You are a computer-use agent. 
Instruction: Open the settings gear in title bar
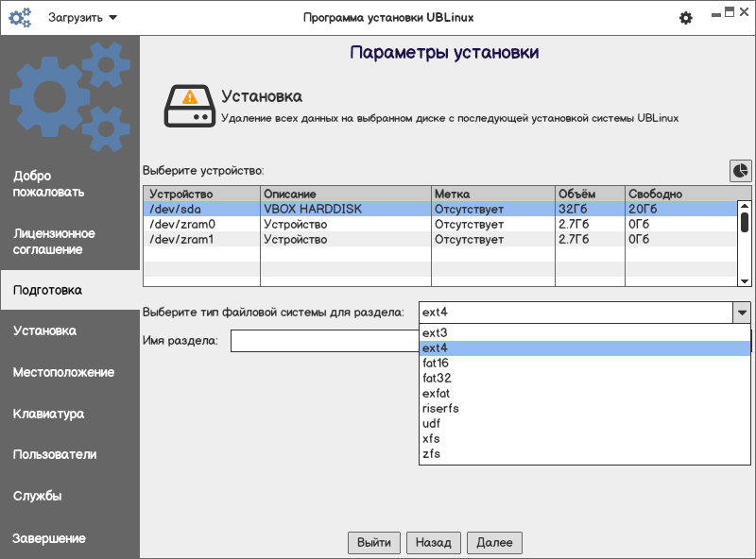(x=686, y=18)
